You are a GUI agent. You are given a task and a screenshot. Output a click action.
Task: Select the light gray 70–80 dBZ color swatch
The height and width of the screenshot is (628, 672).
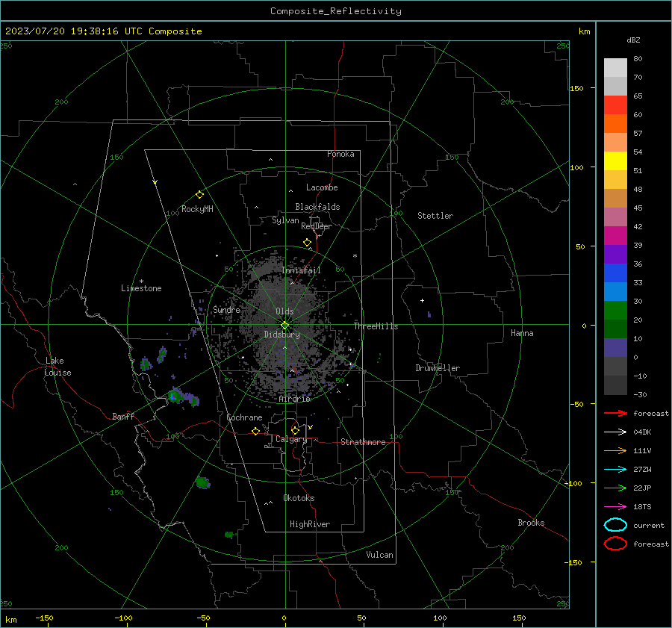coord(615,68)
